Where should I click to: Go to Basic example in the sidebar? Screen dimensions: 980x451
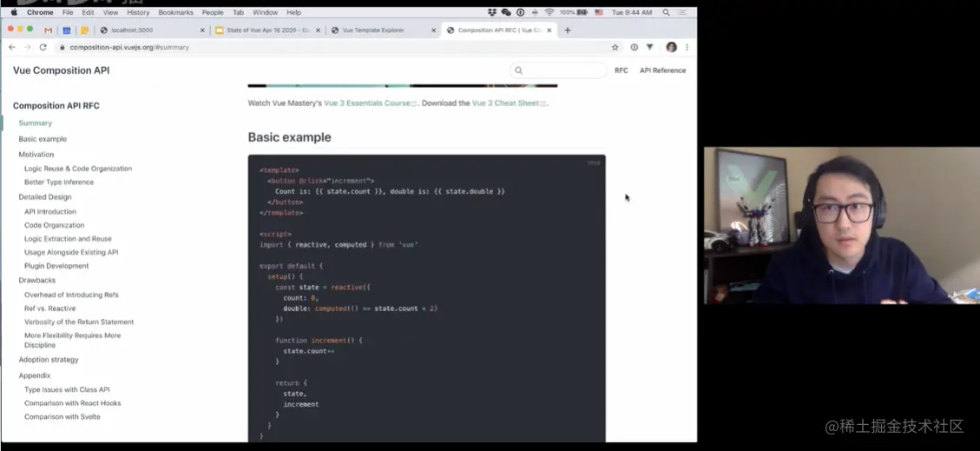point(43,139)
